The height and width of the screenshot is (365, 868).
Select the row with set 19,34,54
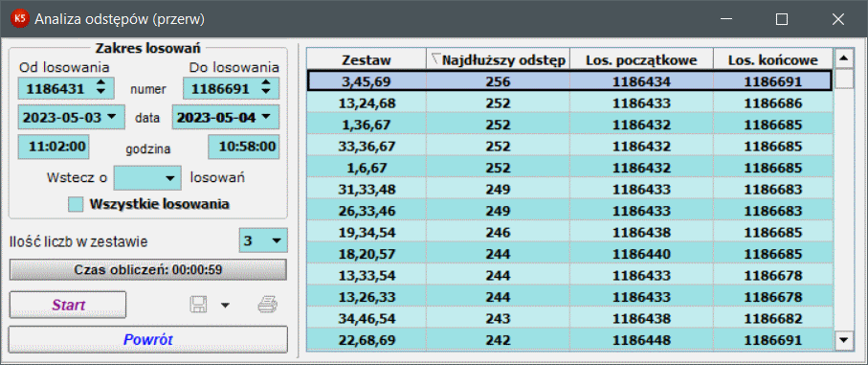click(569, 233)
